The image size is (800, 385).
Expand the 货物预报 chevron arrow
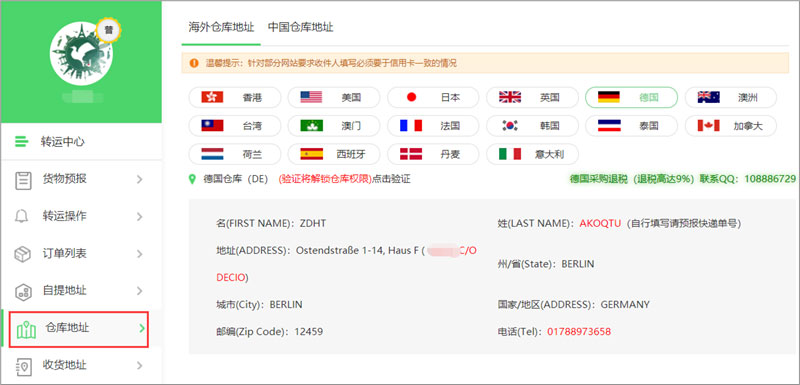[139, 179]
